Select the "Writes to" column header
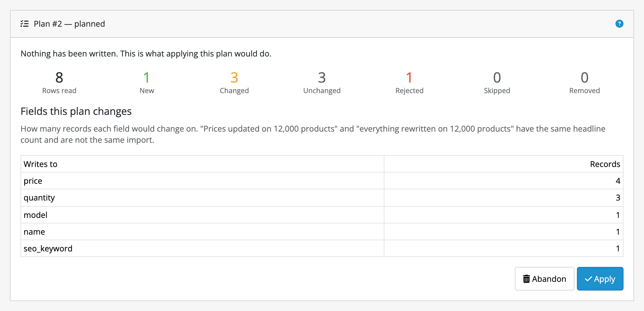The width and height of the screenshot is (644, 311). [40, 164]
